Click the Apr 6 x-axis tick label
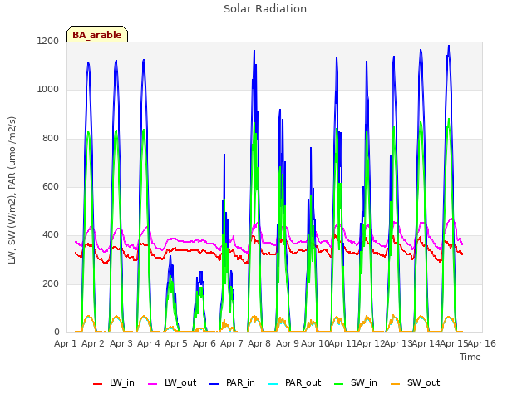This screenshot has height=399, width=532. coord(204,343)
